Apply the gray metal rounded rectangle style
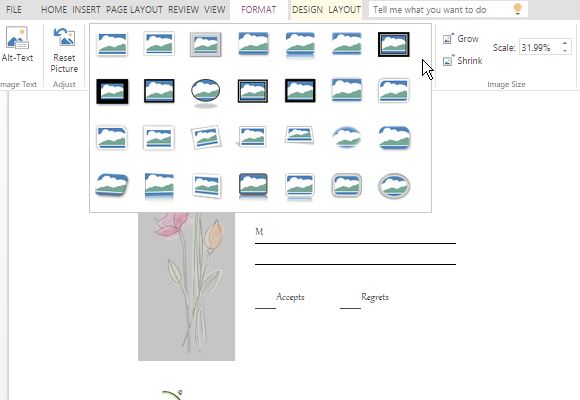The height and width of the screenshot is (400, 580). pos(347,185)
